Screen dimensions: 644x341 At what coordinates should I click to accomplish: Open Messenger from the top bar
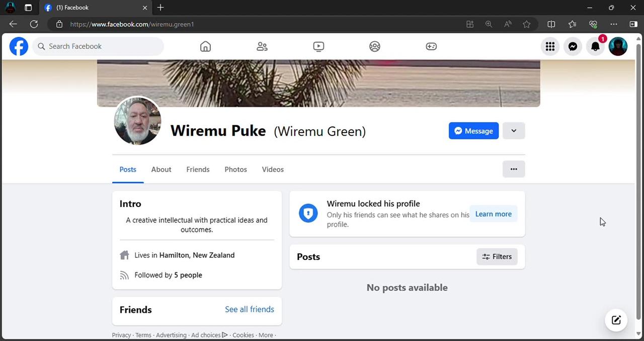573,46
